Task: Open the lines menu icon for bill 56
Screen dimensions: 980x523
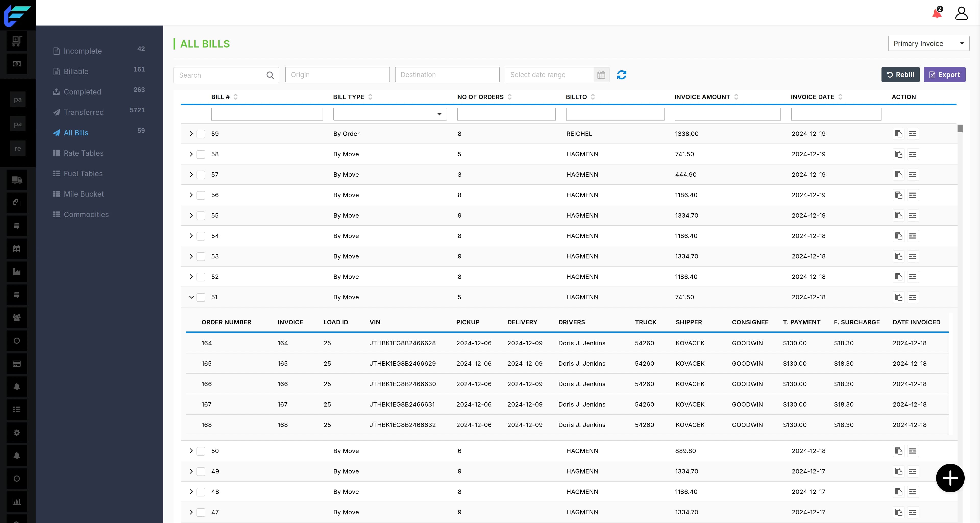Action: (913, 195)
